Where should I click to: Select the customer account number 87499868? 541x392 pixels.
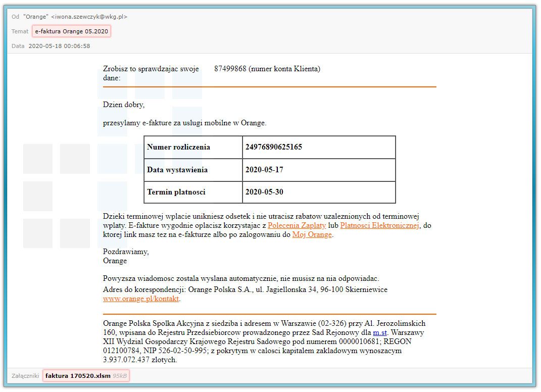(230, 69)
